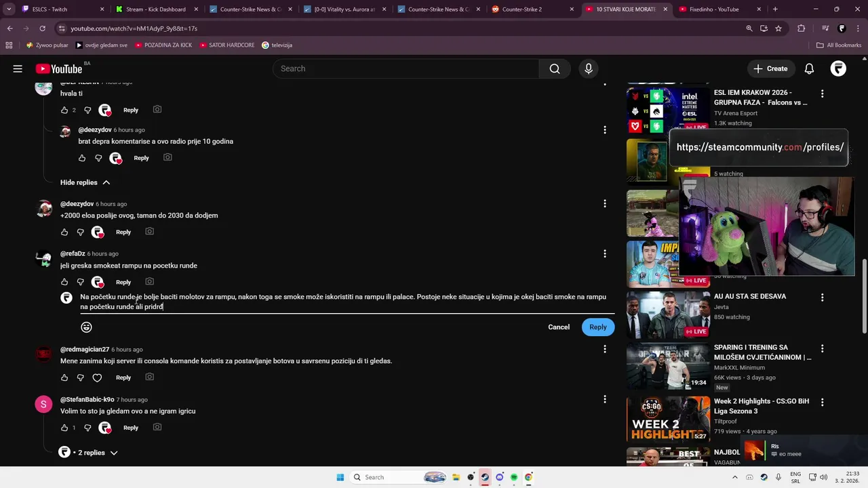The height and width of the screenshot is (488, 868).
Task: Focus the YouTube search field
Action: [406, 68]
